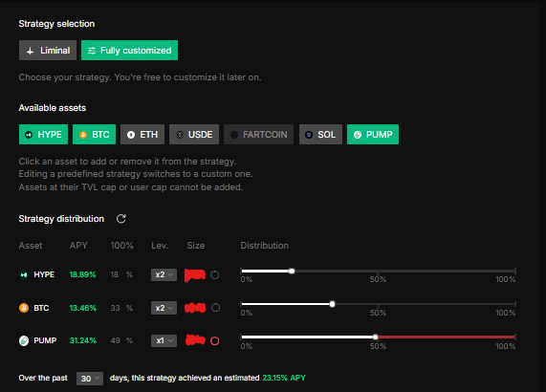Toggle HYPE asset in available assets

tap(44, 135)
